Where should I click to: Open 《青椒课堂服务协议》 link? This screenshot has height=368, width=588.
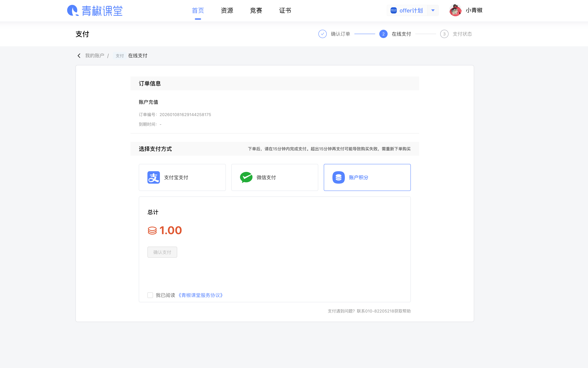coord(200,295)
